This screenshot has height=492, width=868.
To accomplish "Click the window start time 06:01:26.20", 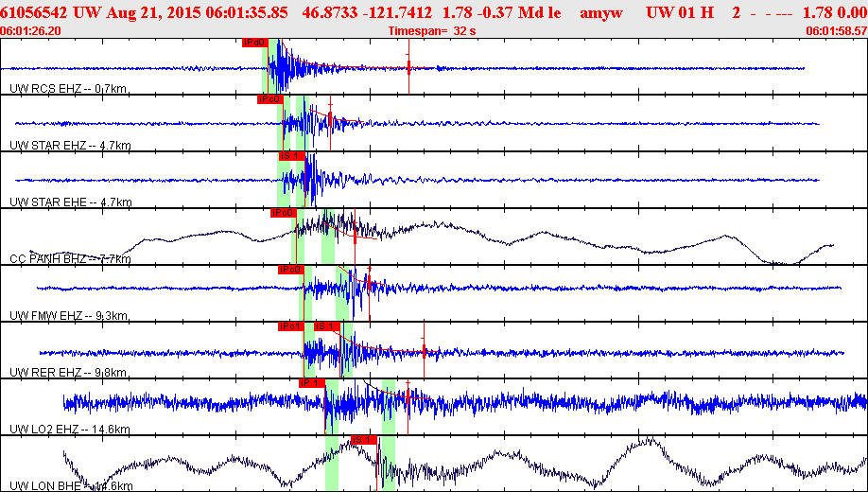I will tap(30, 31).
